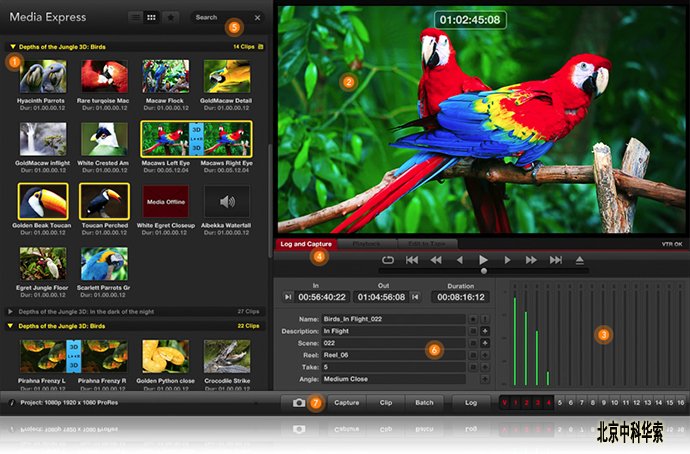
Task: Select the Crocodile Strike clip thumbnail
Action: (227, 356)
